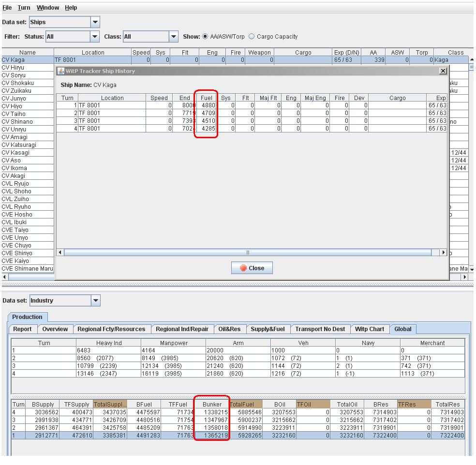Viewport: 476px width, 465px height.
Task: Click TotalFuel value 5928265
Action: 246,436
